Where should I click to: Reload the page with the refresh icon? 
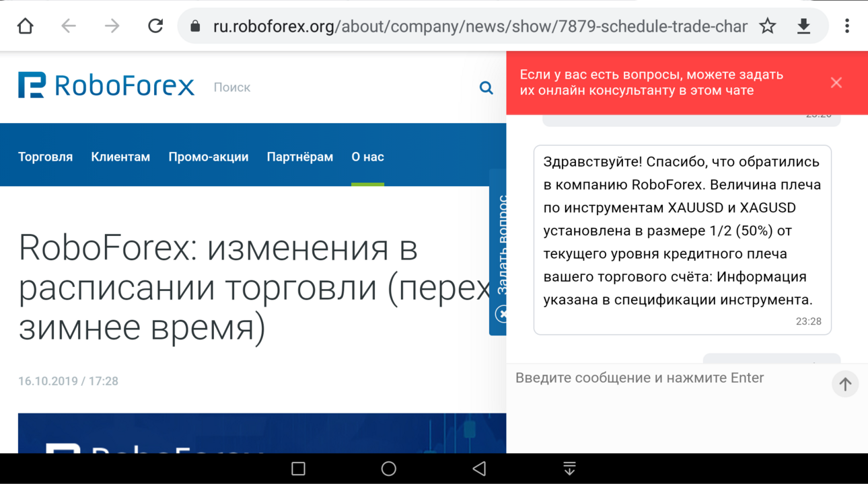155,26
